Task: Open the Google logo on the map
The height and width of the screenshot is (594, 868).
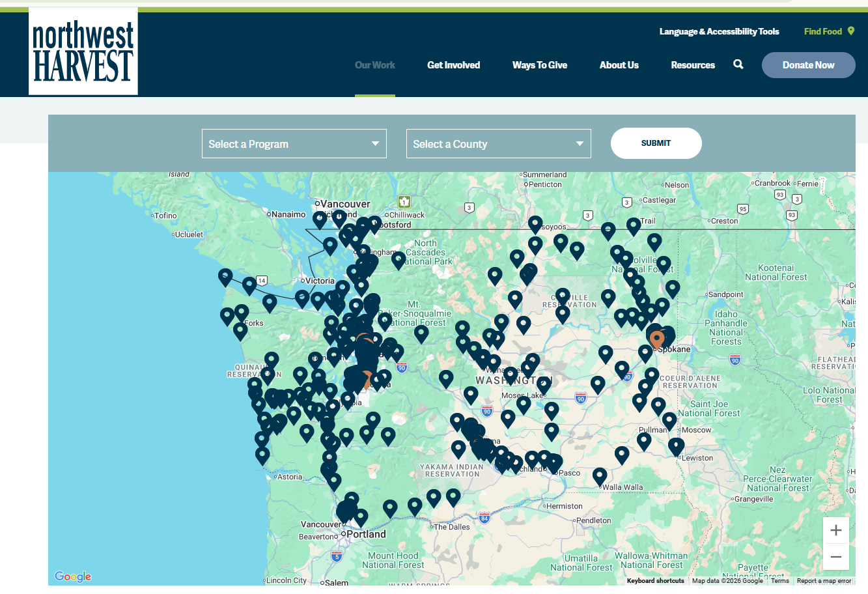Action: coord(73,576)
